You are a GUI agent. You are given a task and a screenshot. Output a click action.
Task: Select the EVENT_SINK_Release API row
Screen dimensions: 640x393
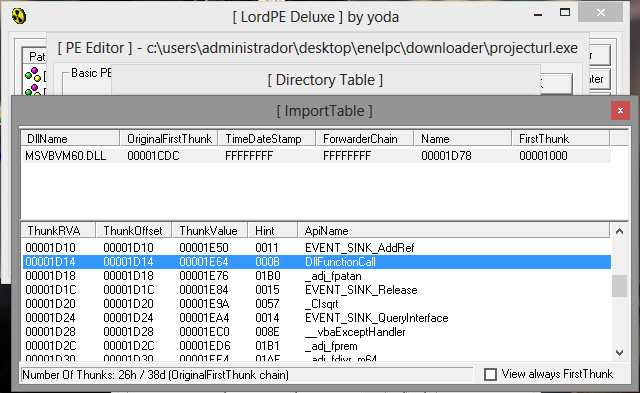click(x=316, y=290)
